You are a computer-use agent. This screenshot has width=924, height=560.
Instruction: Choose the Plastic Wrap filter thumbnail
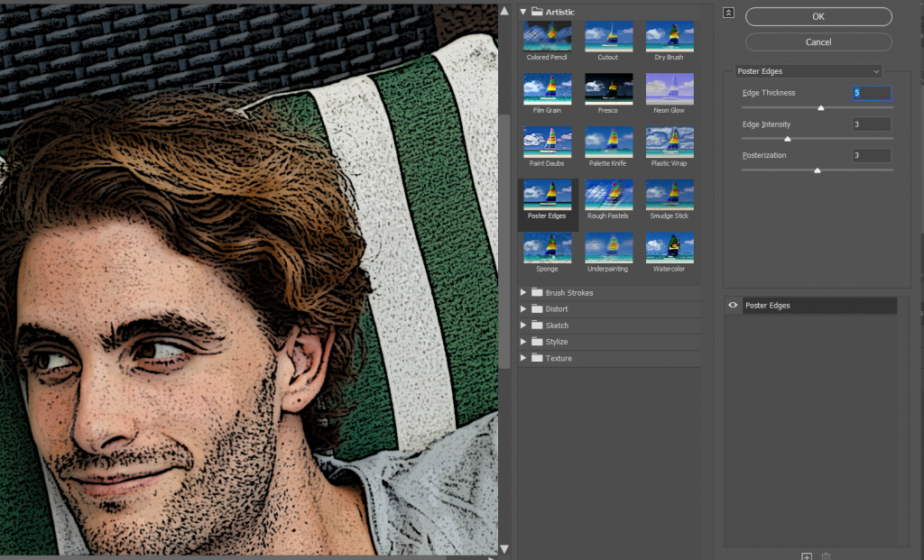point(670,142)
